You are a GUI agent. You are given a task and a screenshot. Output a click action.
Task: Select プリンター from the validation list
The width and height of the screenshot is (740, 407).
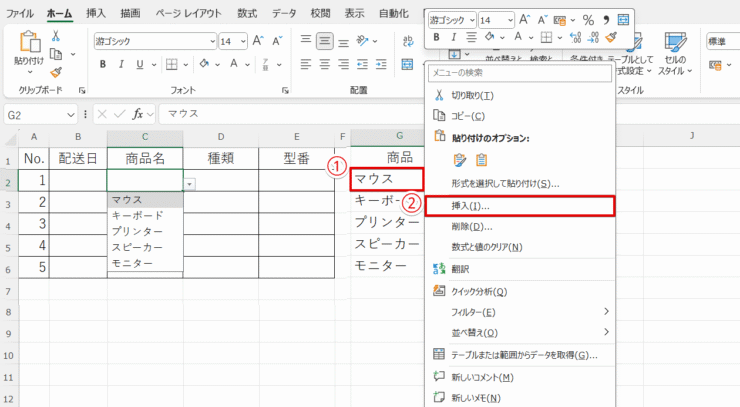(138, 231)
